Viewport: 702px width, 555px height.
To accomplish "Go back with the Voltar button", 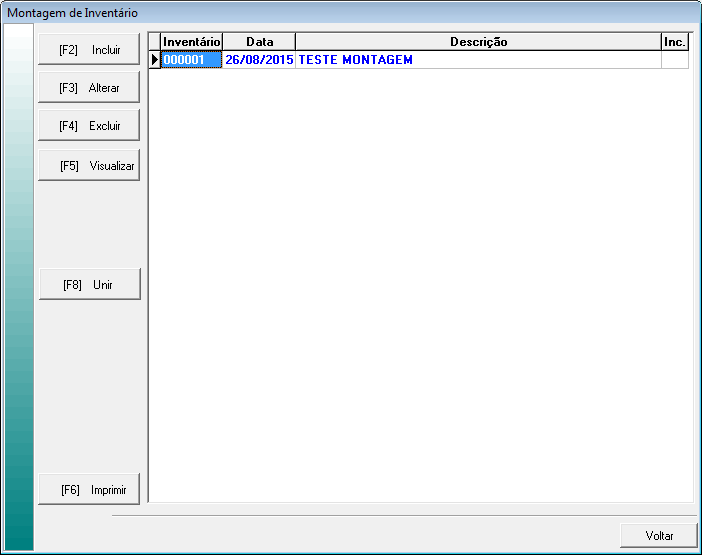I will [x=659, y=536].
